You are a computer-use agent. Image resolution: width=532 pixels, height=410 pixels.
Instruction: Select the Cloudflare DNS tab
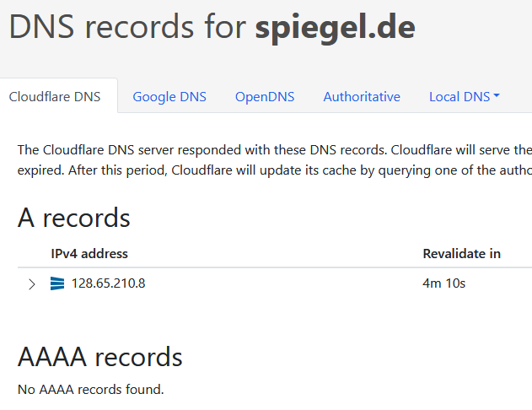(55, 97)
